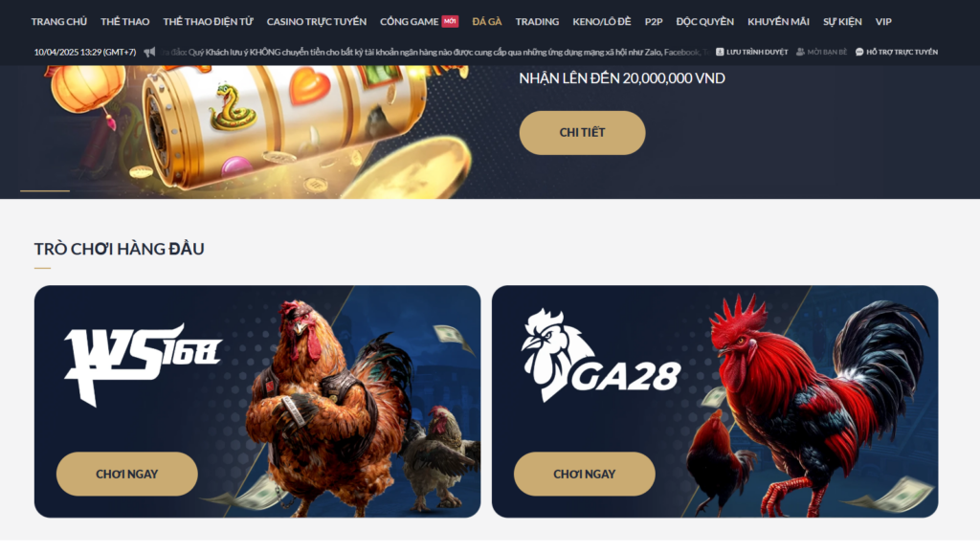
Task: Click the invite friends people icon
Action: pyautogui.click(x=800, y=52)
